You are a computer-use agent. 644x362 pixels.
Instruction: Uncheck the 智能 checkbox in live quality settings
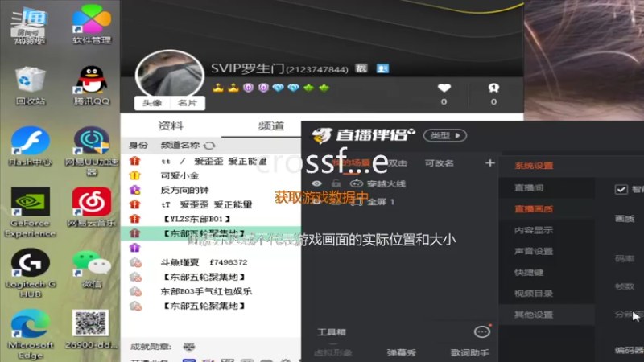click(621, 189)
